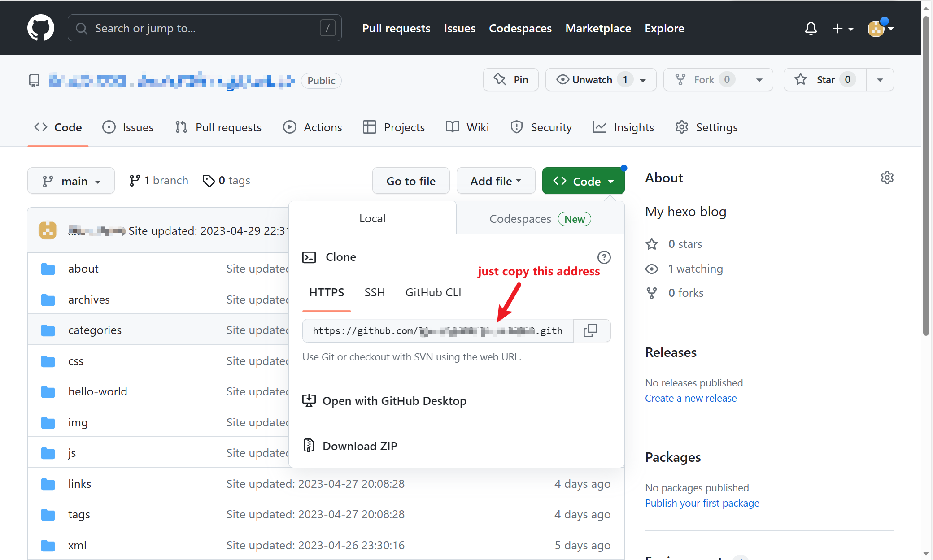
Task: Click Create a new release link
Action: [691, 398]
